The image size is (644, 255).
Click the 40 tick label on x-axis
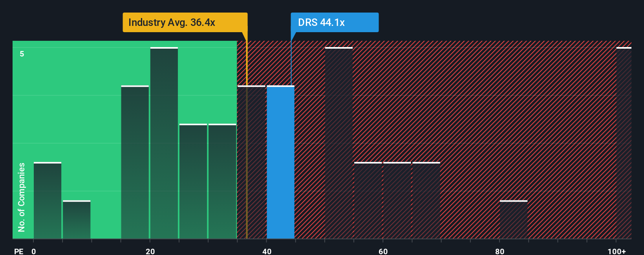pyautogui.click(x=267, y=251)
